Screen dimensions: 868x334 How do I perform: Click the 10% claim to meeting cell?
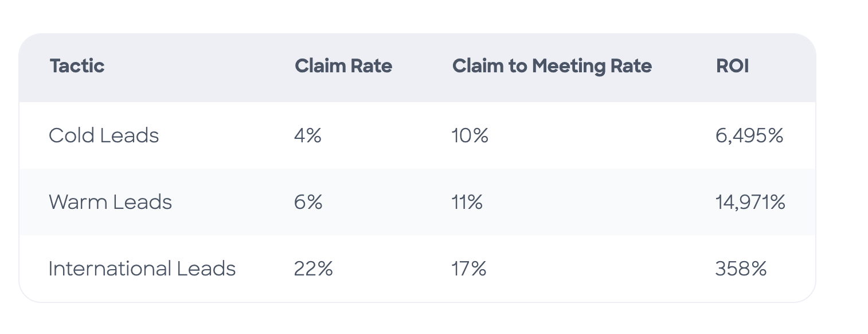470,135
